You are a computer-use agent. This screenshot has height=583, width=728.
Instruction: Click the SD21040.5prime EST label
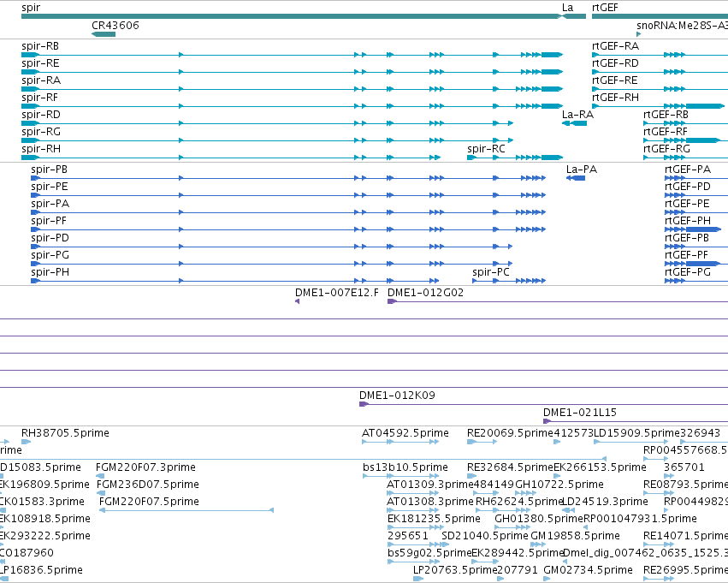point(485,536)
